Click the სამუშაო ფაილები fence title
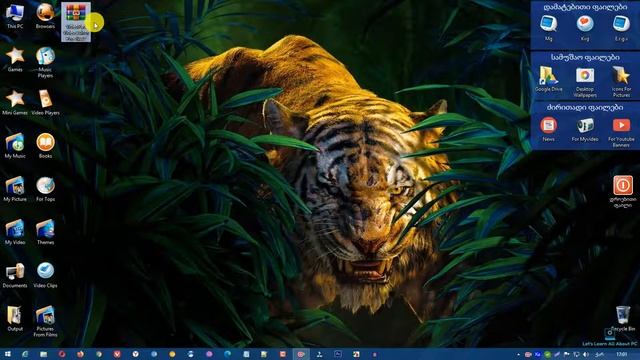Viewport: 640px width, 360px height. 585,57
